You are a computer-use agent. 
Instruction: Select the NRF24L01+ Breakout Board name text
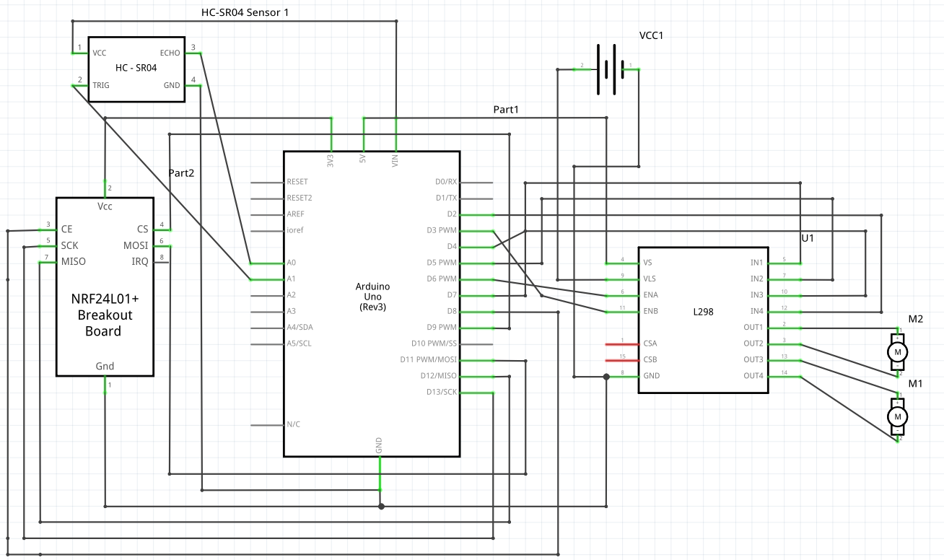click(105, 315)
